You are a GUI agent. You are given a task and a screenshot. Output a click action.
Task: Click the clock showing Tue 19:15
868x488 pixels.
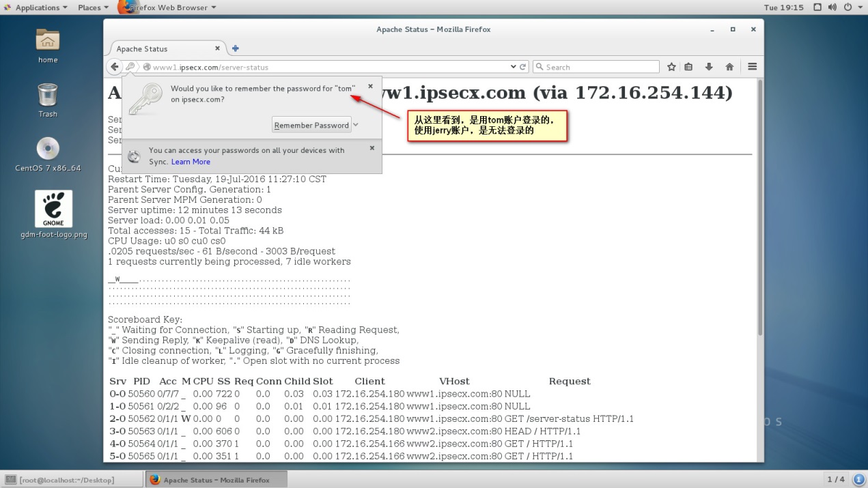pos(784,8)
